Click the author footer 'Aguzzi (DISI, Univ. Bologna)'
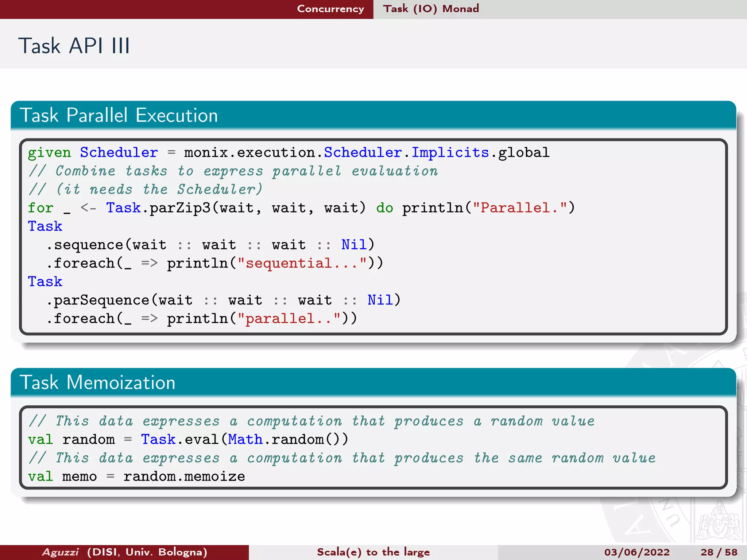747x560 pixels. [x=125, y=552]
